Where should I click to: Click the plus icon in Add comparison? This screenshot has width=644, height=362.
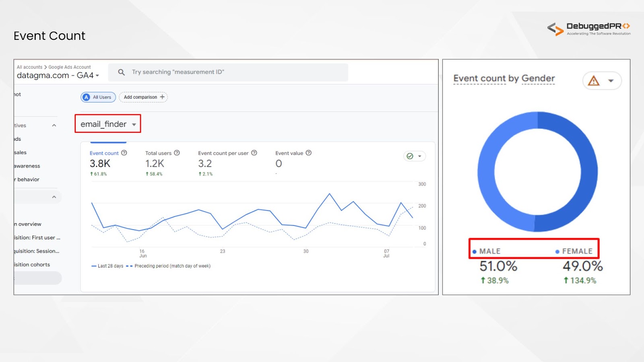(x=162, y=97)
